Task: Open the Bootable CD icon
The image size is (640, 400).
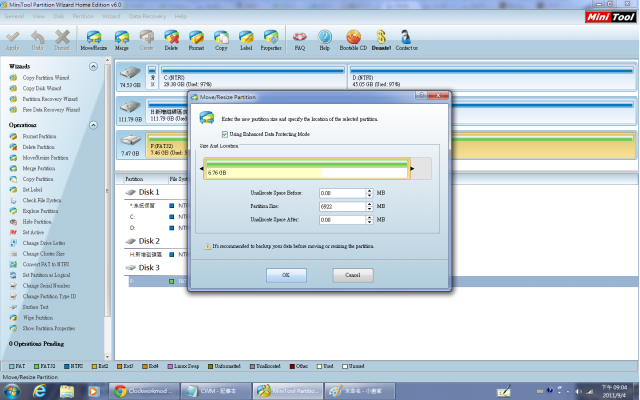Action: [x=353, y=40]
